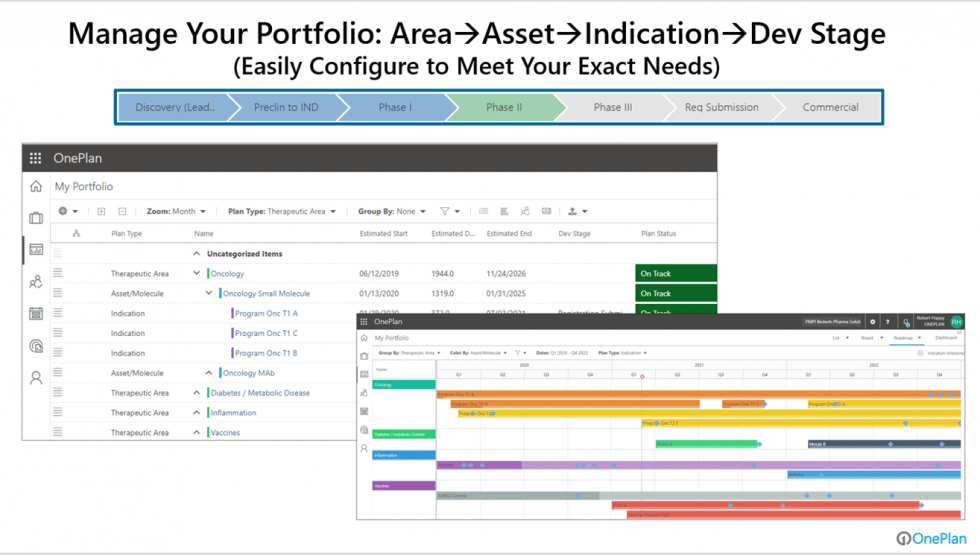Image resolution: width=980 pixels, height=555 pixels.
Task: Expand the Inflammation row
Action: coord(196,412)
